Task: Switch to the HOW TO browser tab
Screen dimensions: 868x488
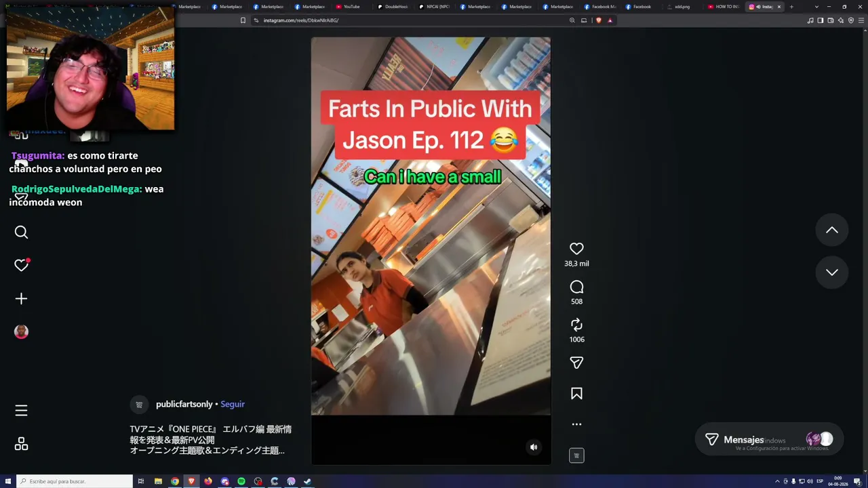Action: (x=724, y=7)
